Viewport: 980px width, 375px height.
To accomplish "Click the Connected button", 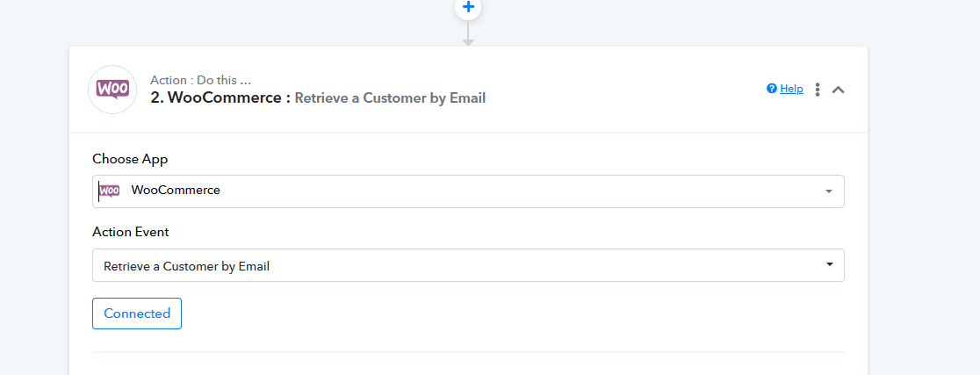I will coord(137,314).
